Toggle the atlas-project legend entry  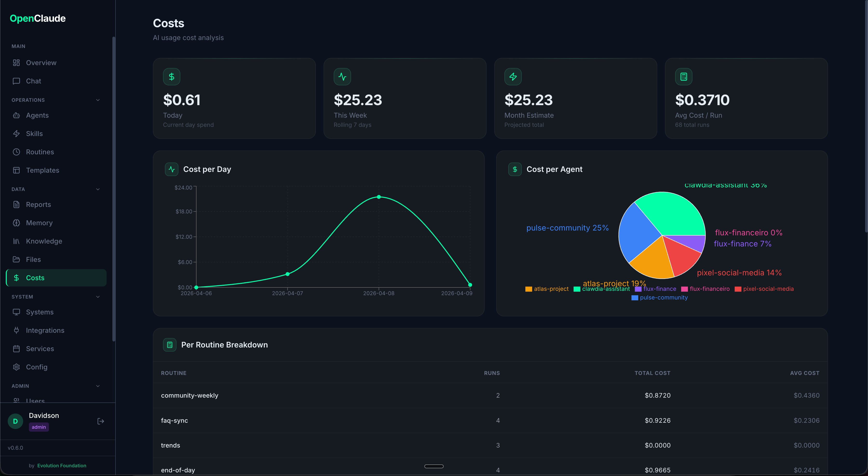point(547,289)
